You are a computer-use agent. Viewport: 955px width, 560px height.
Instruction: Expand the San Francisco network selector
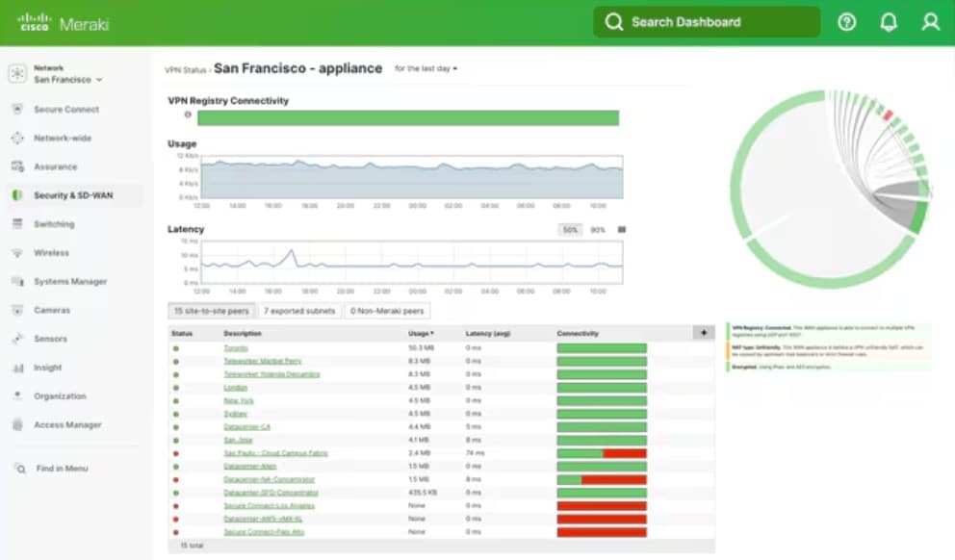pos(68,80)
